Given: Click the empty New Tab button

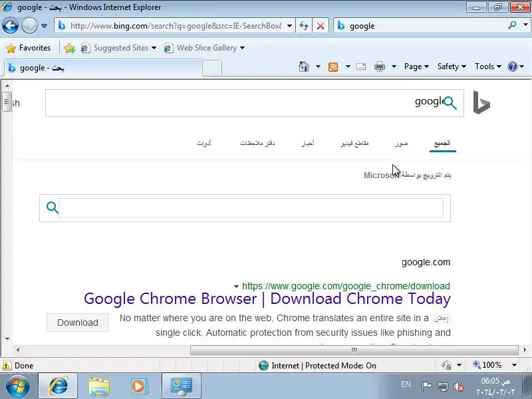Looking at the screenshot, I should click(x=212, y=68).
